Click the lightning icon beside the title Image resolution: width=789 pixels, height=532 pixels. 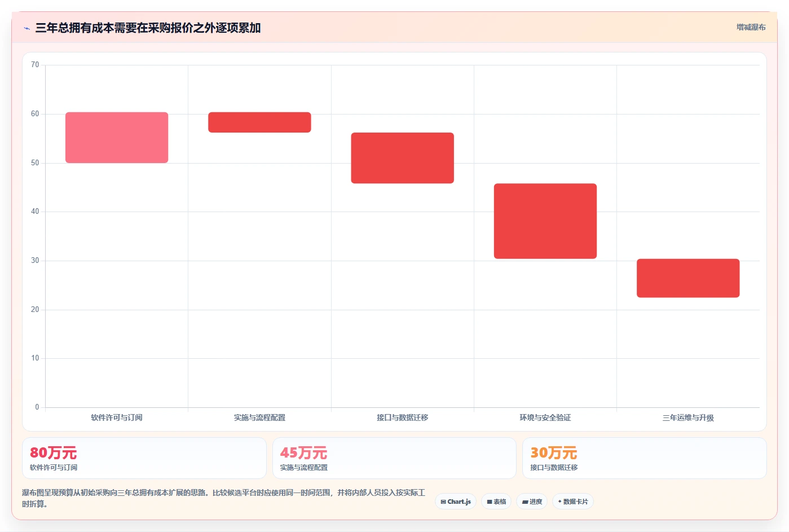coord(27,28)
